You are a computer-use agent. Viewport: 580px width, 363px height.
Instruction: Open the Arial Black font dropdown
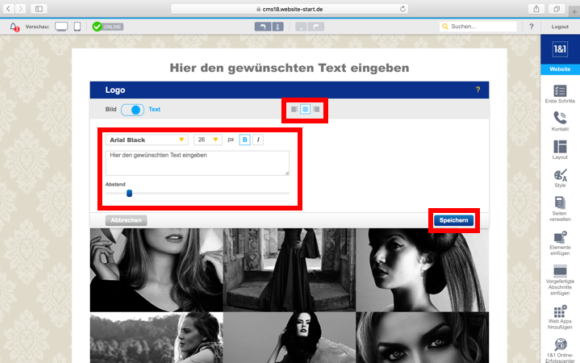146,140
